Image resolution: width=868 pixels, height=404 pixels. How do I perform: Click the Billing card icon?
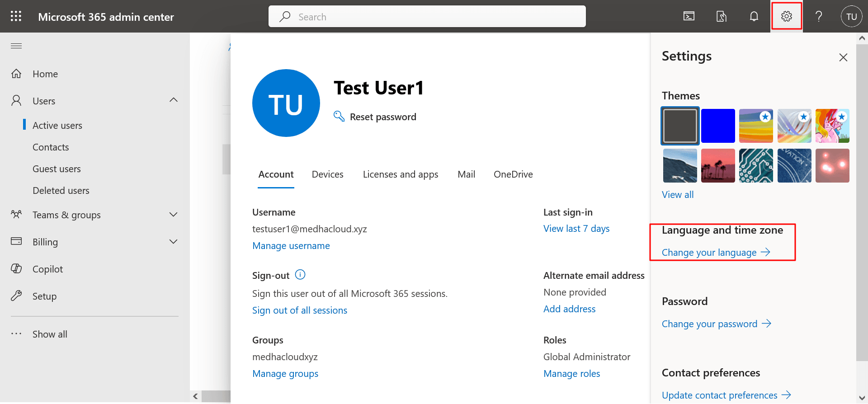tap(16, 241)
